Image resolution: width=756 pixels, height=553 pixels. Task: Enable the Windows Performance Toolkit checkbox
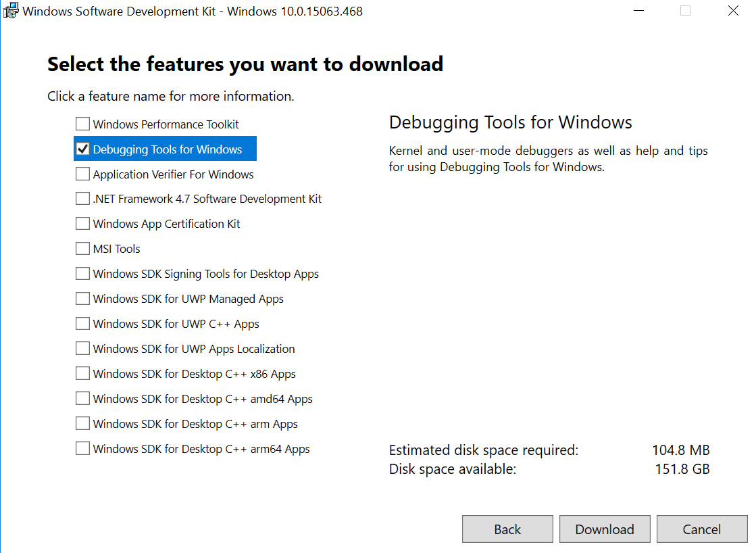coord(82,123)
